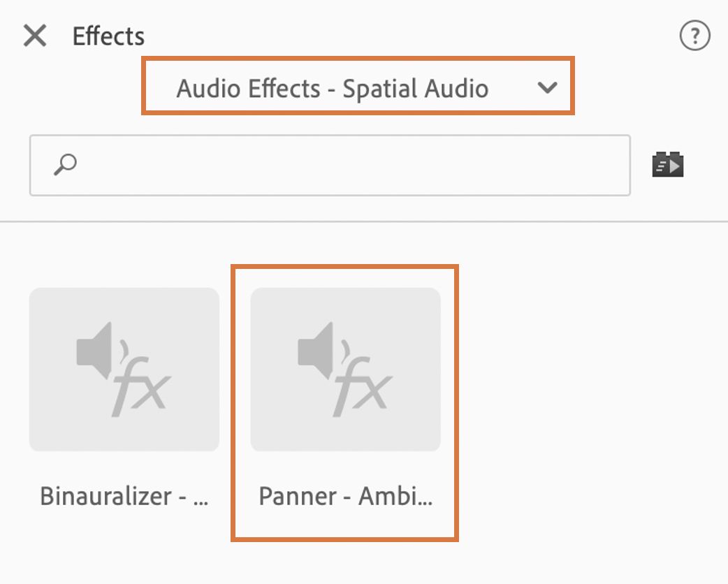Screen dimensions: 728x584
Task: Click the "Panner - Ambi..." effect name
Action: click(345, 496)
